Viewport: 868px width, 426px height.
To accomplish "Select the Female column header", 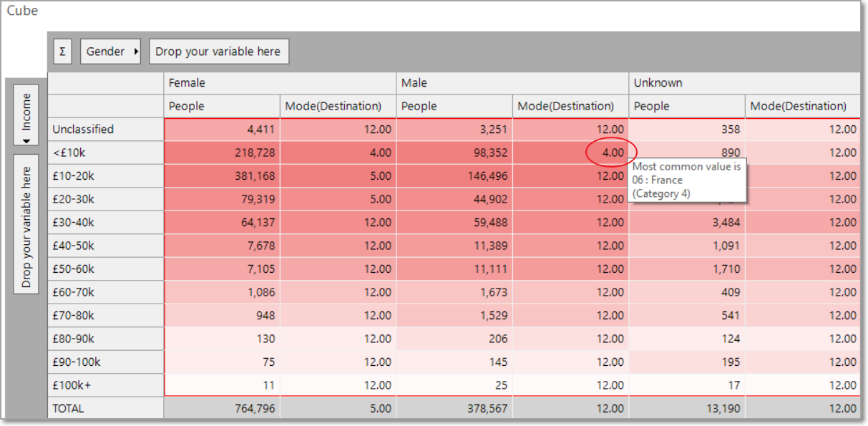I will pyautogui.click(x=280, y=83).
